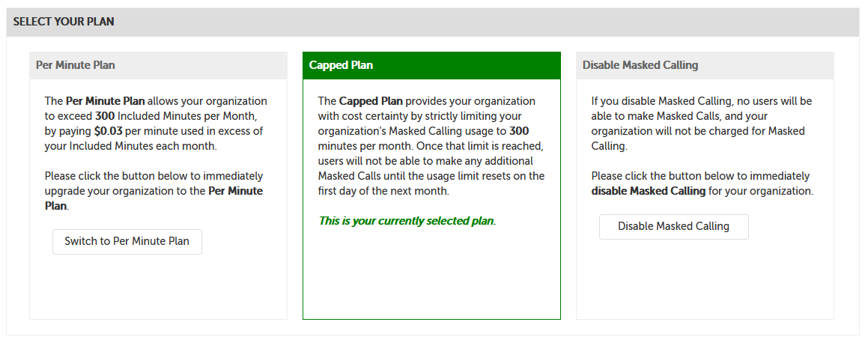
Task: Click the bold 300 in Per Minute description
Action: [x=104, y=116]
